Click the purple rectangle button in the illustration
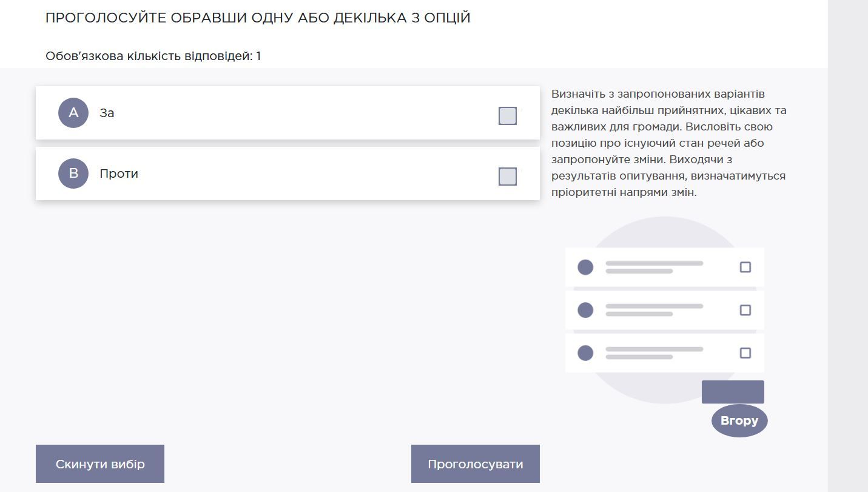The image size is (868, 492). point(733,391)
